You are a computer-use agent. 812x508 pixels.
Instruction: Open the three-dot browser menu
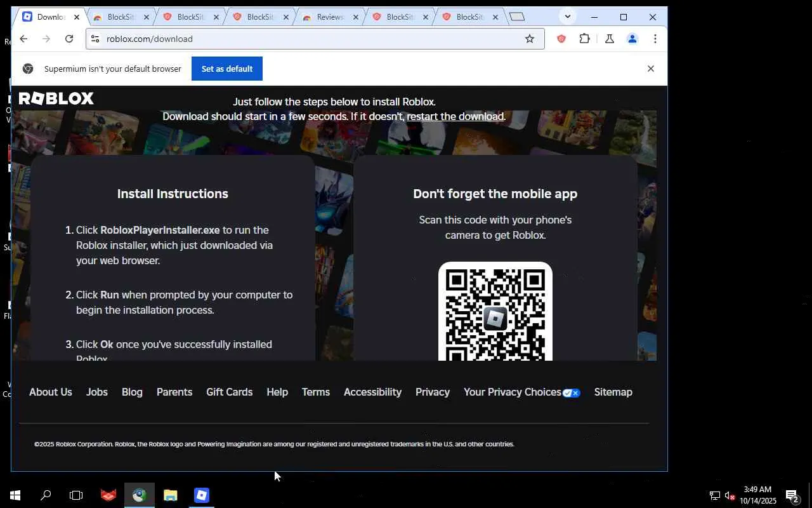pos(655,39)
